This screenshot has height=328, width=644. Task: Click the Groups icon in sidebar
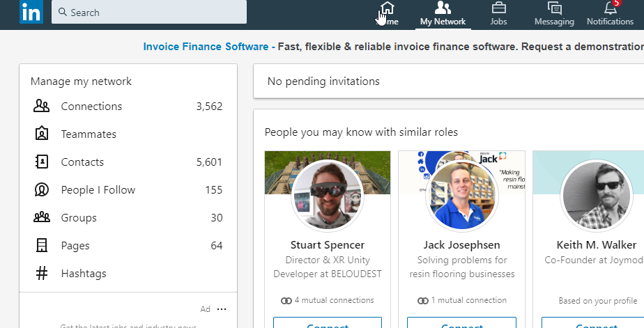(x=42, y=218)
